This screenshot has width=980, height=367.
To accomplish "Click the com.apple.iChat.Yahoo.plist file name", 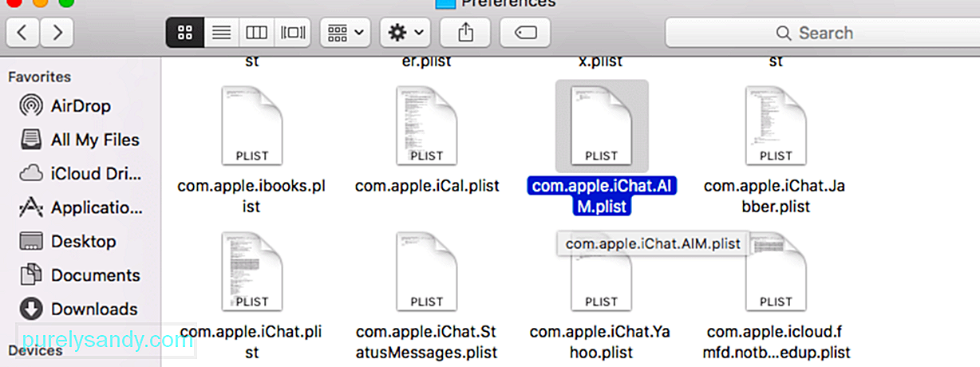I will [x=602, y=341].
